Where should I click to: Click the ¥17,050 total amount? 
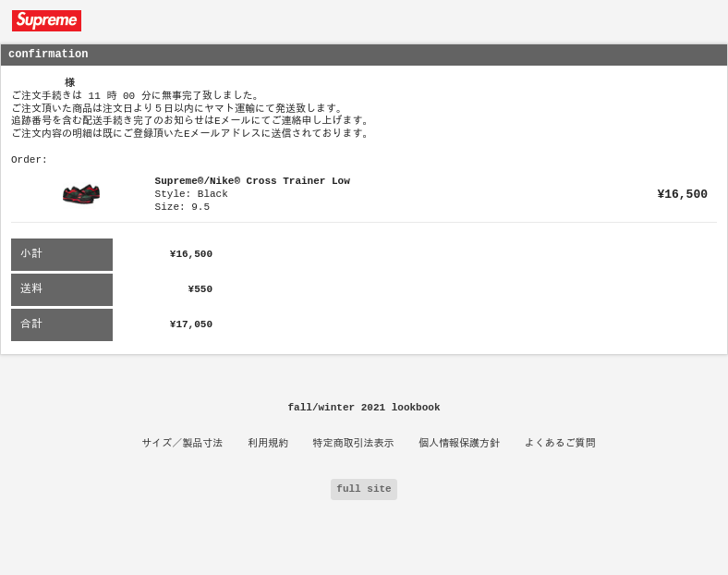[x=191, y=324]
